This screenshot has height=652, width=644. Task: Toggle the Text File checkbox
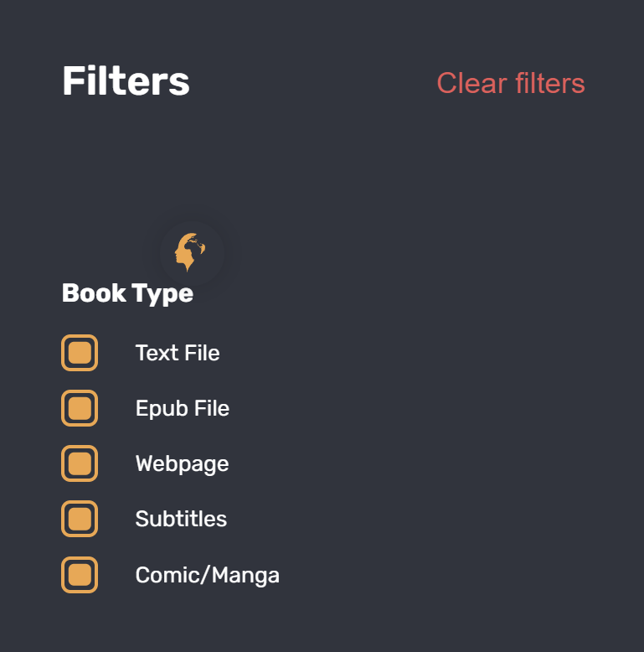tap(80, 353)
